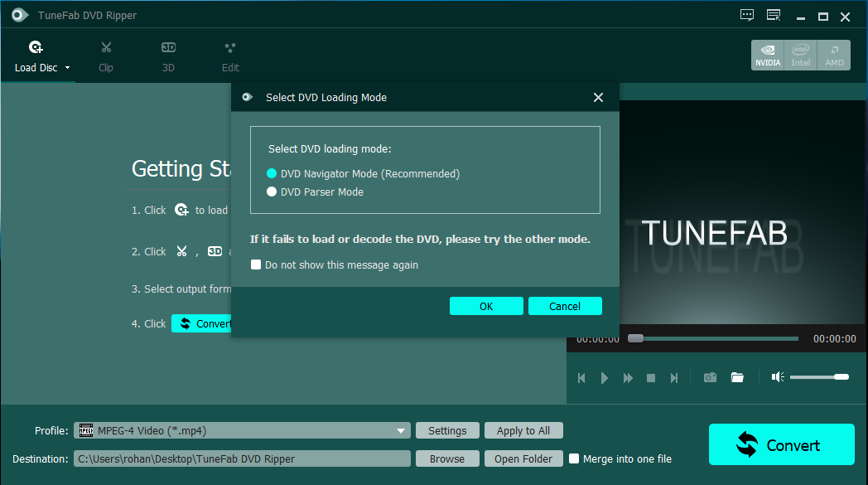The height and width of the screenshot is (485, 868).
Task: Open the snapshot folder icon
Action: 737,377
